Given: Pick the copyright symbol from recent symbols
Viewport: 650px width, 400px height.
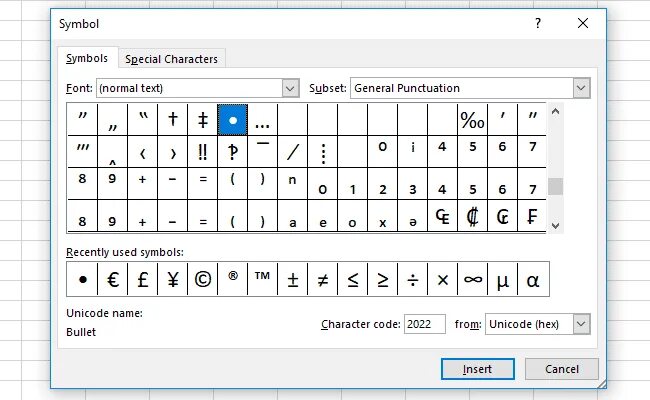Looking at the screenshot, I should click(x=202, y=280).
